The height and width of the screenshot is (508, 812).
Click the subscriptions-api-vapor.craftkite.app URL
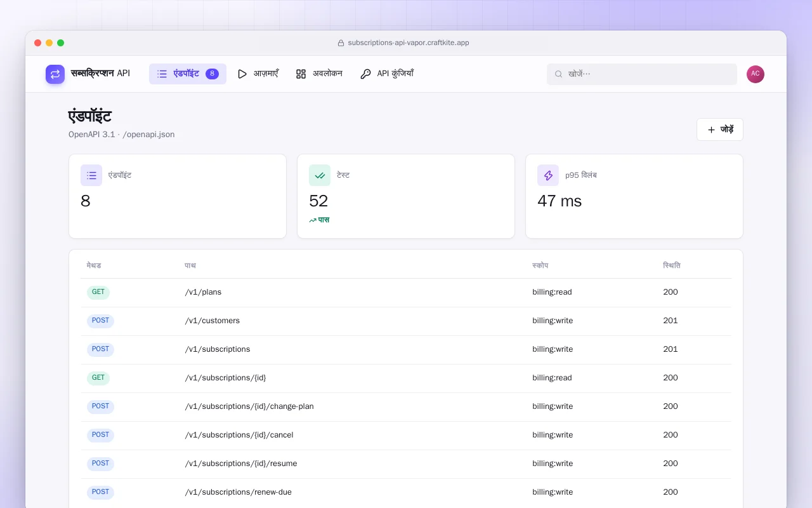point(409,43)
